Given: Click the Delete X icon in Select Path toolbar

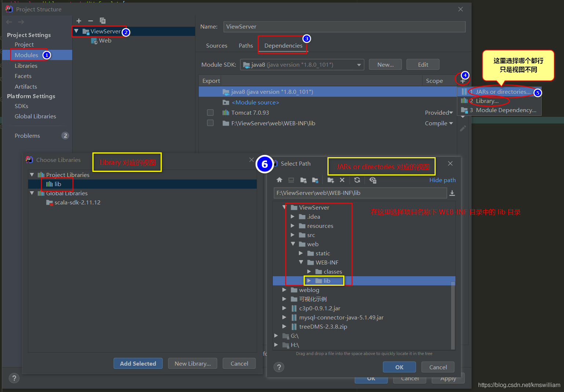Looking at the screenshot, I should [342, 180].
